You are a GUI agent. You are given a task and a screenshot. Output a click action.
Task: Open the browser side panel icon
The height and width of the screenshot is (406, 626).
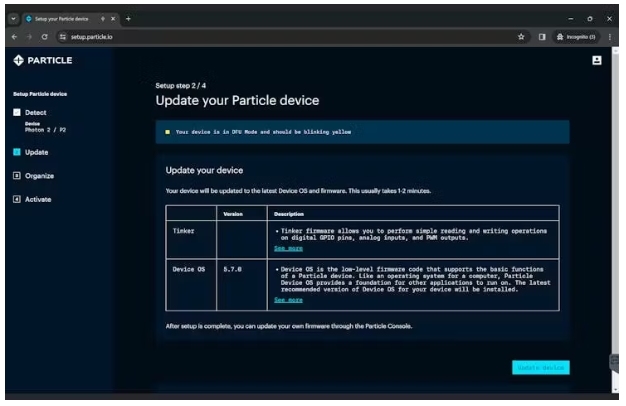(x=542, y=37)
